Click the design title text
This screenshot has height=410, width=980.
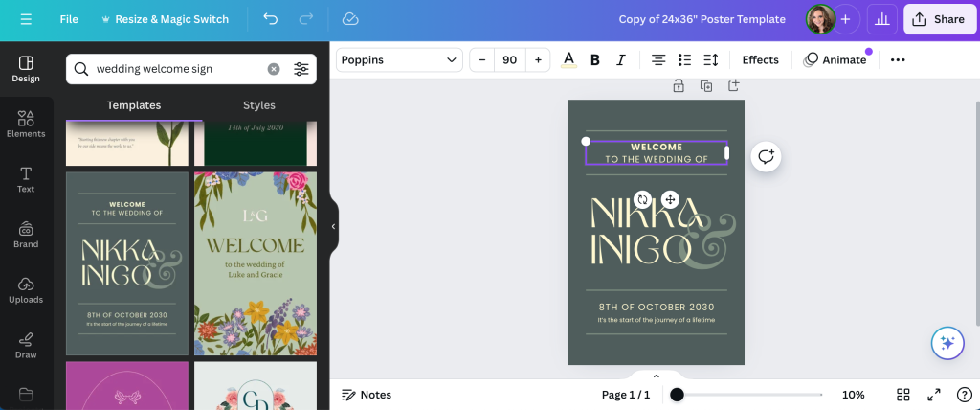tap(702, 19)
